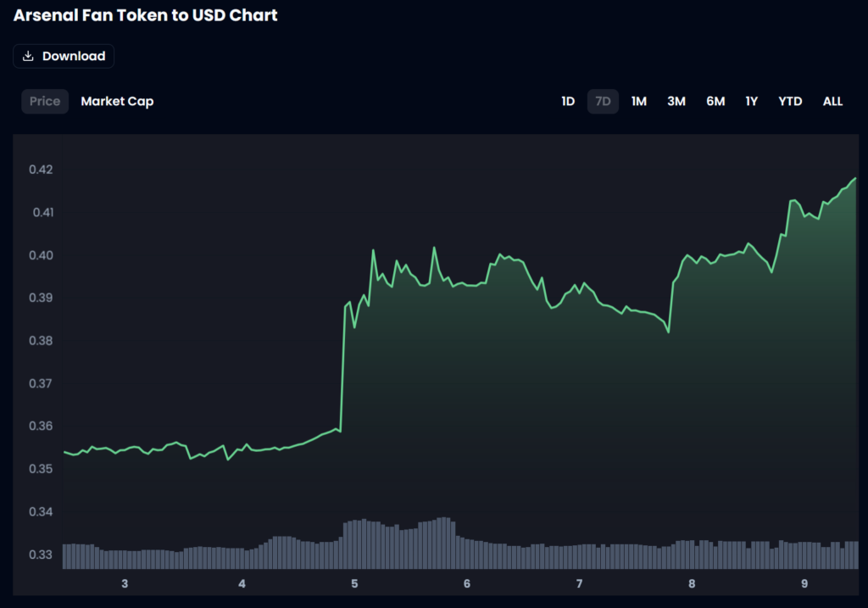The height and width of the screenshot is (608, 868).
Task: Click date label 6 on x-axis
Action: [x=467, y=583]
